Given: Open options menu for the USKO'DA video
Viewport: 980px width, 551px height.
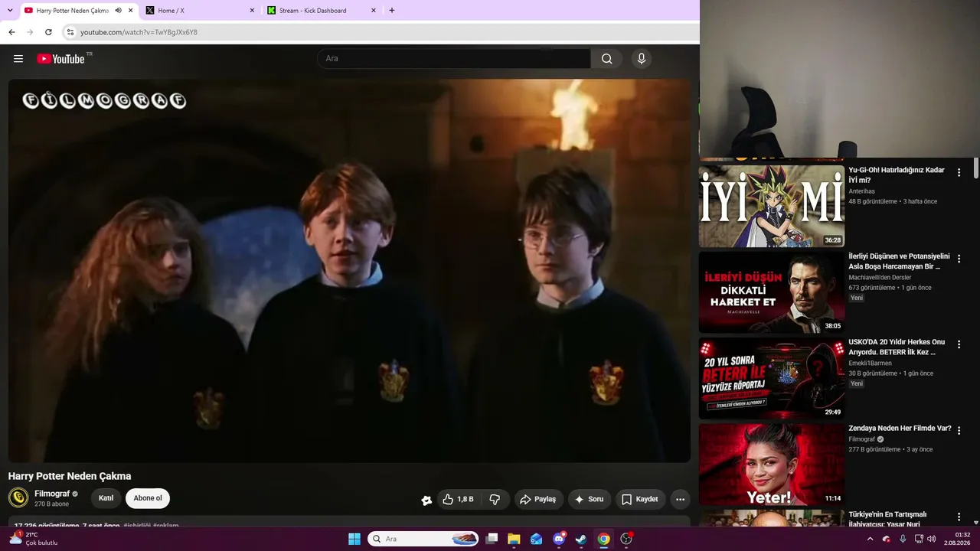Looking at the screenshot, I should tap(959, 345).
